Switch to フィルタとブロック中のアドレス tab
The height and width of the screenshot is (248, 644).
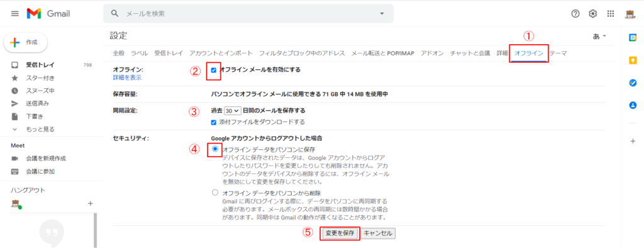point(302,53)
